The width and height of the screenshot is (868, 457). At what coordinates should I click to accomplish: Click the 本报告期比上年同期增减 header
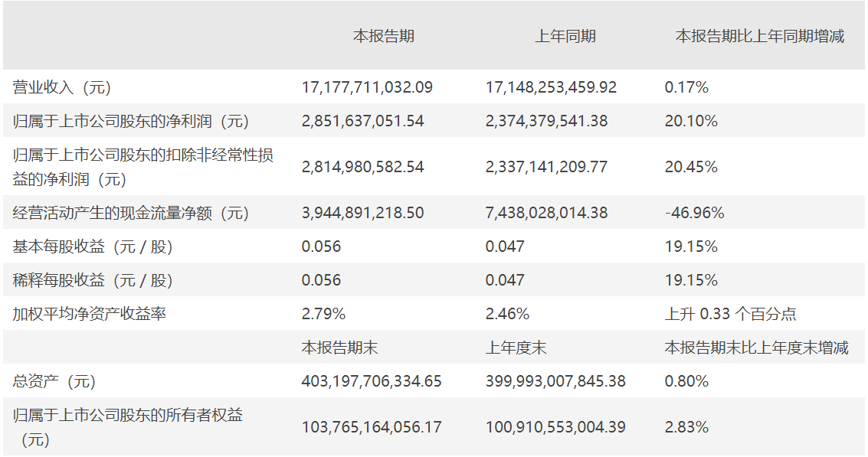click(759, 37)
